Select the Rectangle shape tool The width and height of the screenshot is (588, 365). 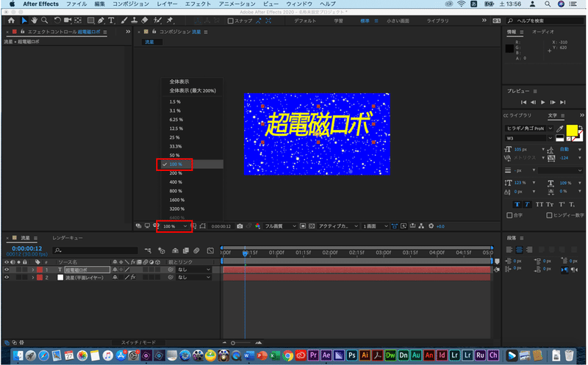point(90,21)
